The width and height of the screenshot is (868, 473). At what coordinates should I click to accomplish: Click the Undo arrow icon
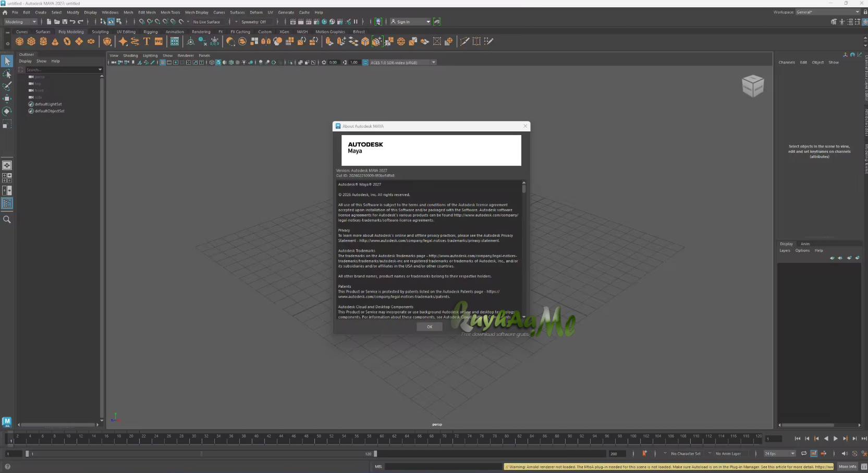[72, 22]
